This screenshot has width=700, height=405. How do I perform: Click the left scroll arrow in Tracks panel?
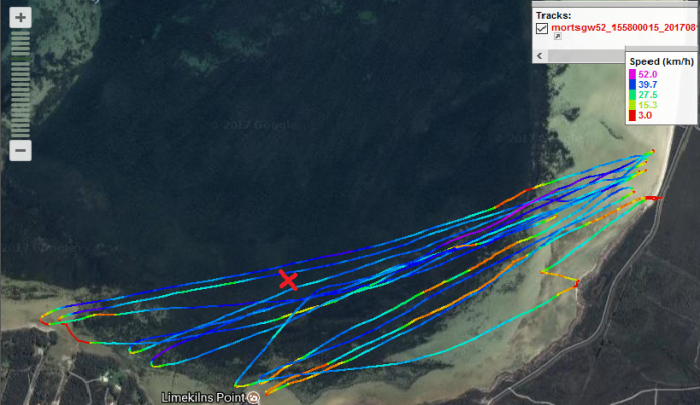[539, 56]
